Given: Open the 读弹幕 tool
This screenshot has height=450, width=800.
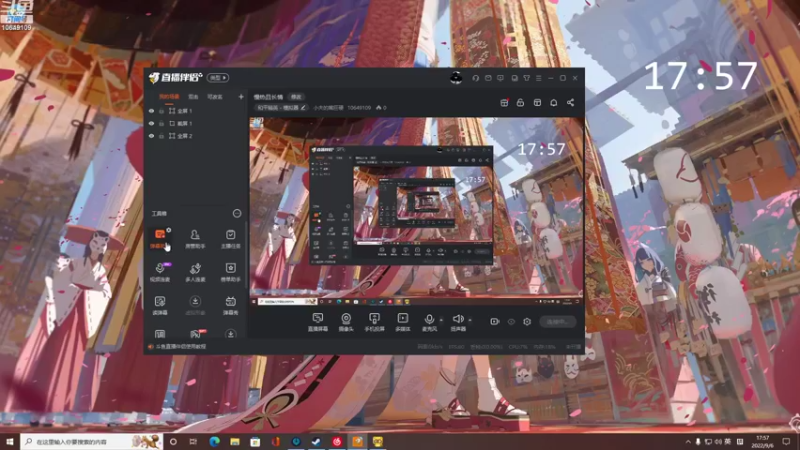Looking at the screenshot, I should tap(160, 305).
